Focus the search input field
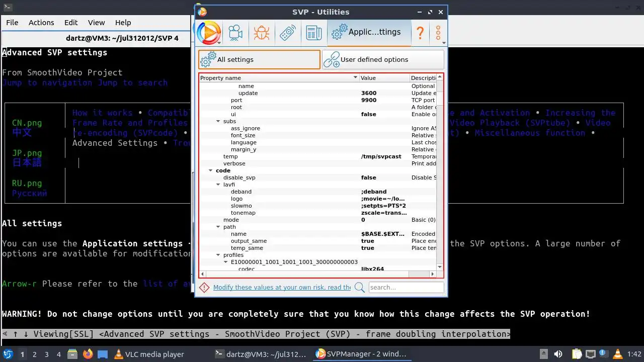644x362 pixels. click(x=406, y=287)
